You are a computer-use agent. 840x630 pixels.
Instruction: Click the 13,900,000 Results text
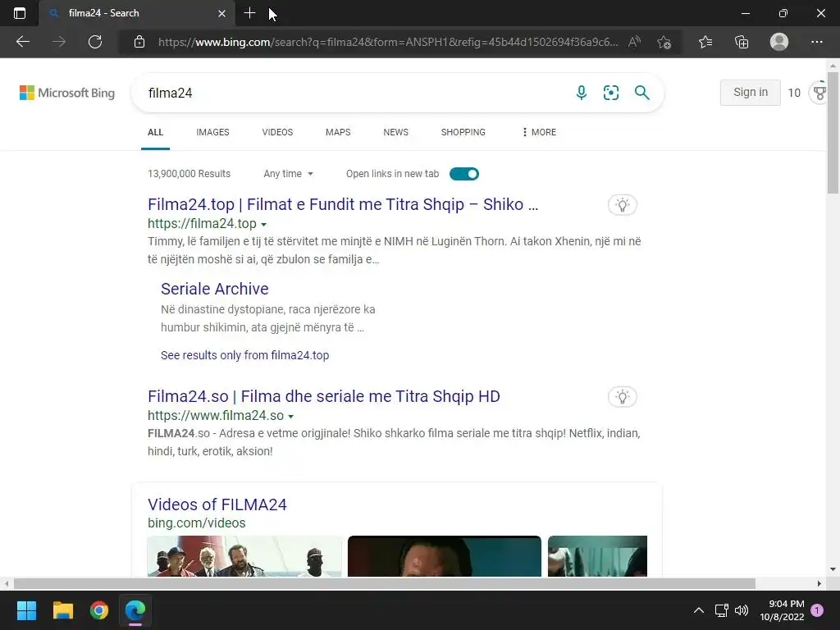tap(189, 174)
